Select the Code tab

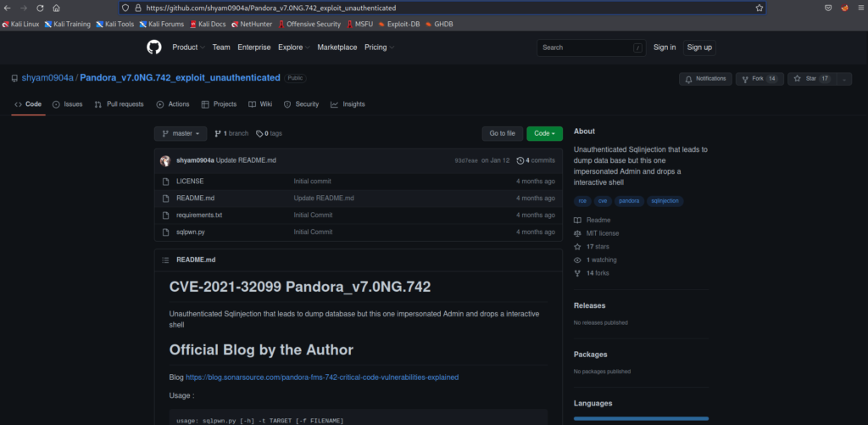(x=28, y=104)
